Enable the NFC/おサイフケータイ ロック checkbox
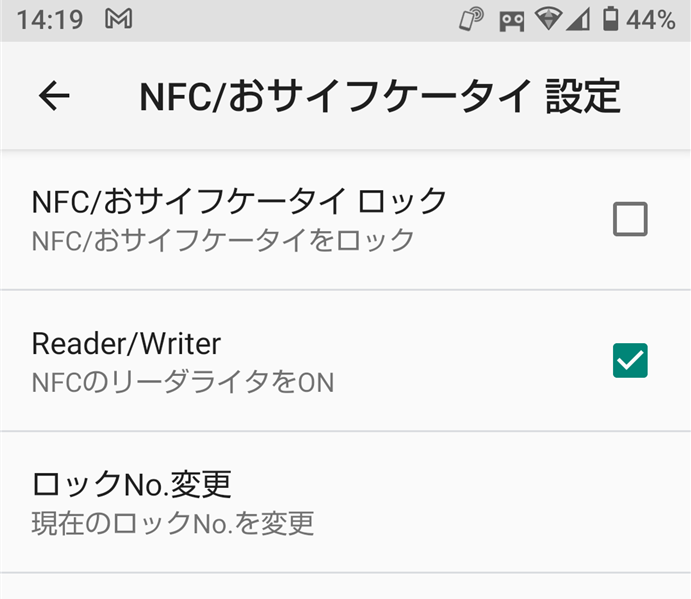The width and height of the screenshot is (691, 599). point(630,219)
